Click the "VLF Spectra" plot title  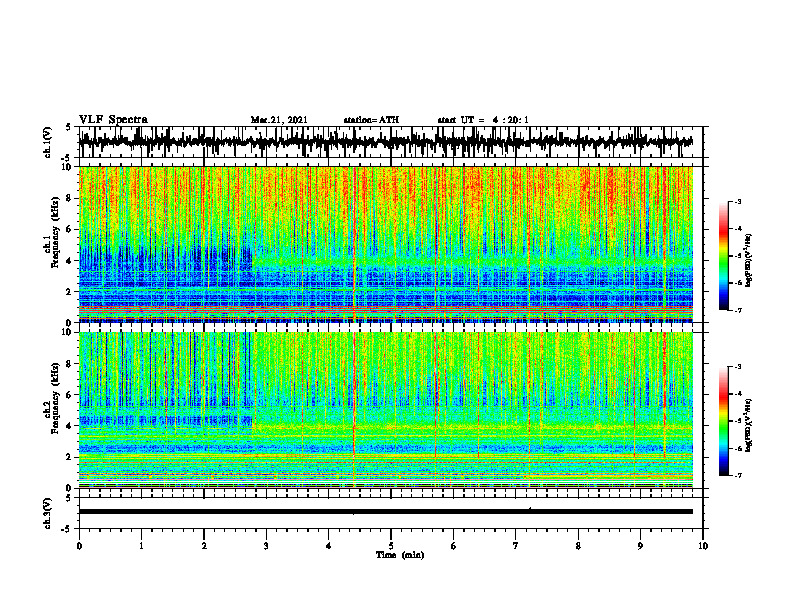point(113,120)
